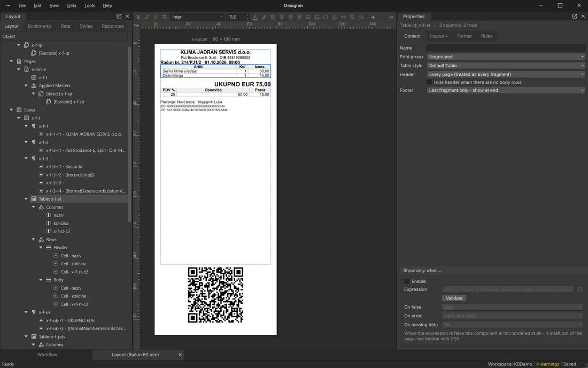The height and width of the screenshot is (368, 588).
Task: Open the Edit menu
Action: [x=37, y=6]
